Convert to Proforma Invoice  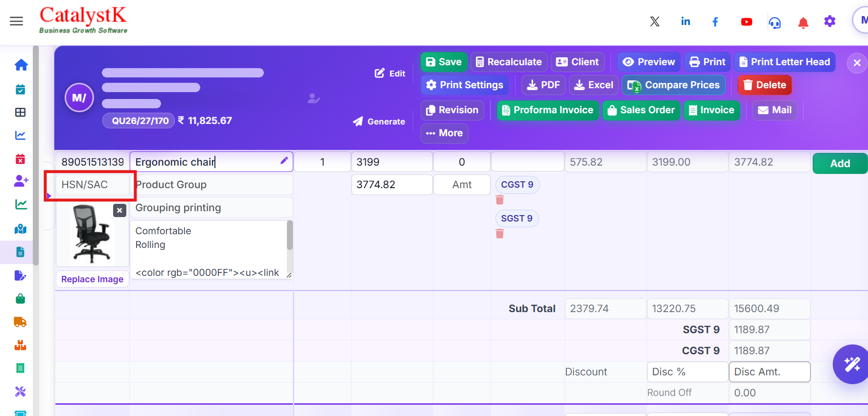point(548,110)
